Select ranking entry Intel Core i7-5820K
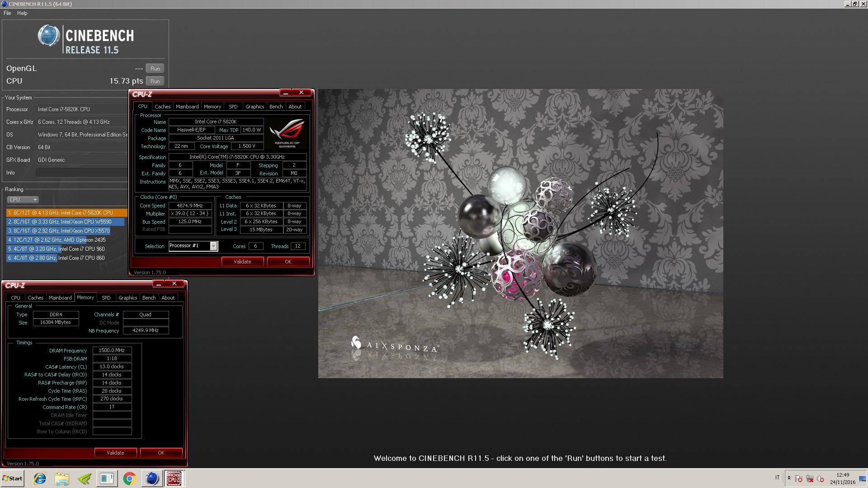The width and height of the screenshot is (868, 488). pyautogui.click(x=67, y=213)
